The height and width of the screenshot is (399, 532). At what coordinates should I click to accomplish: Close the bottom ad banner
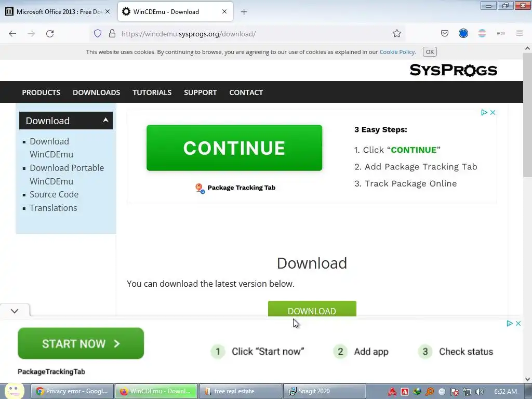(518, 323)
